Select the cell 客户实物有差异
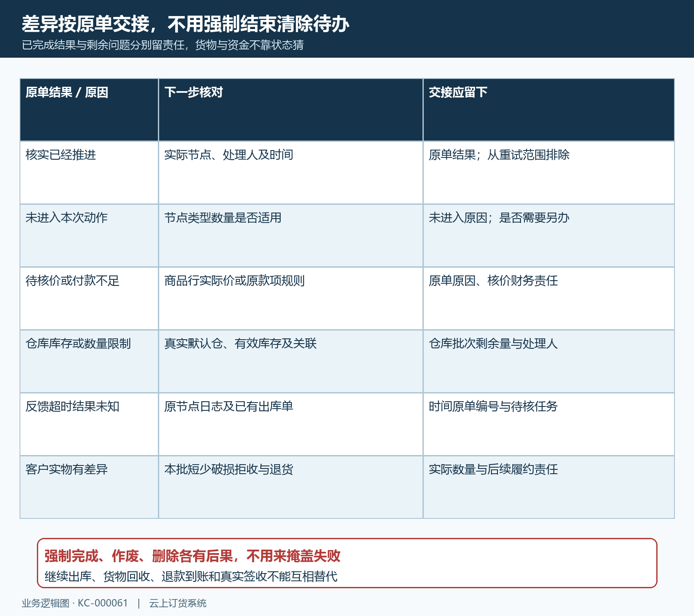The image size is (694, 616). point(89,487)
